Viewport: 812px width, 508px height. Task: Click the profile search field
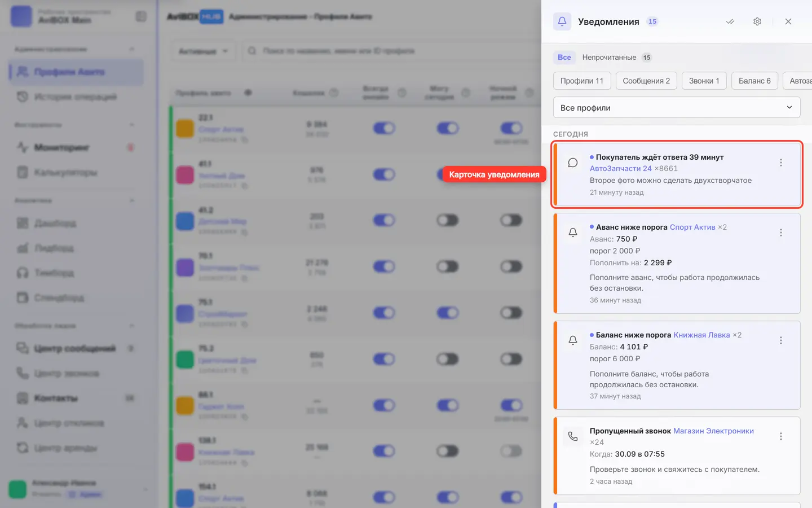(x=392, y=51)
